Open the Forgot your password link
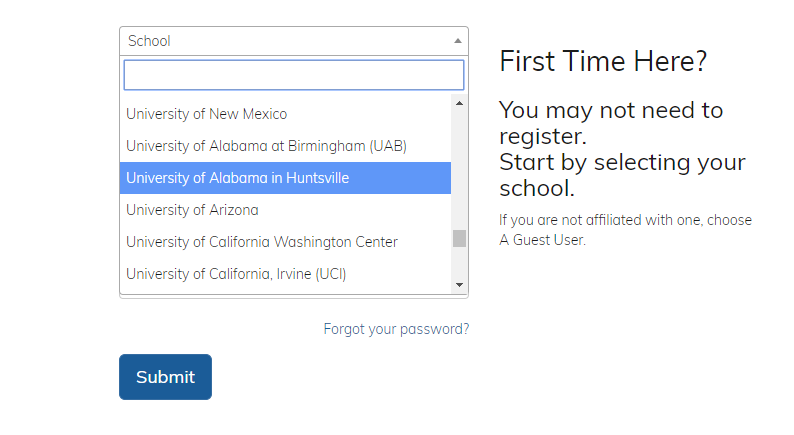This screenshot has height=435, width=794. 396,329
